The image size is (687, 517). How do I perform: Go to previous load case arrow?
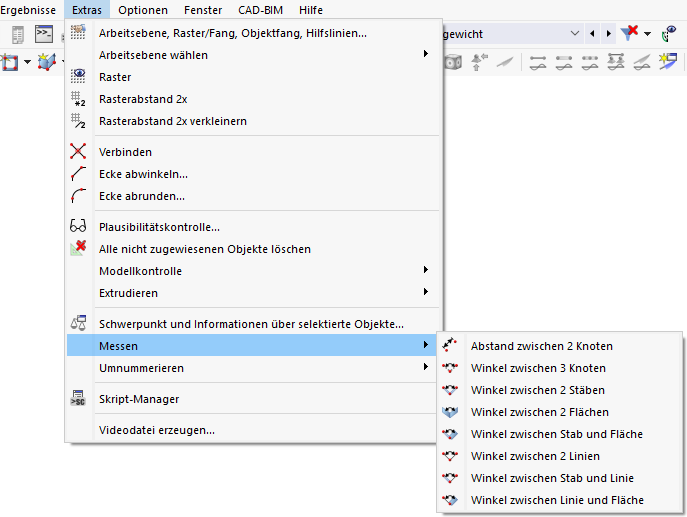pyautogui.click(x=592, y=34)
